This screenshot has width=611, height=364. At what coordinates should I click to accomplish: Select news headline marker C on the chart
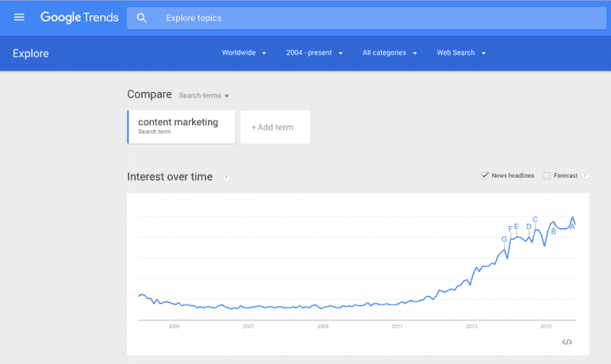point(535,220)
